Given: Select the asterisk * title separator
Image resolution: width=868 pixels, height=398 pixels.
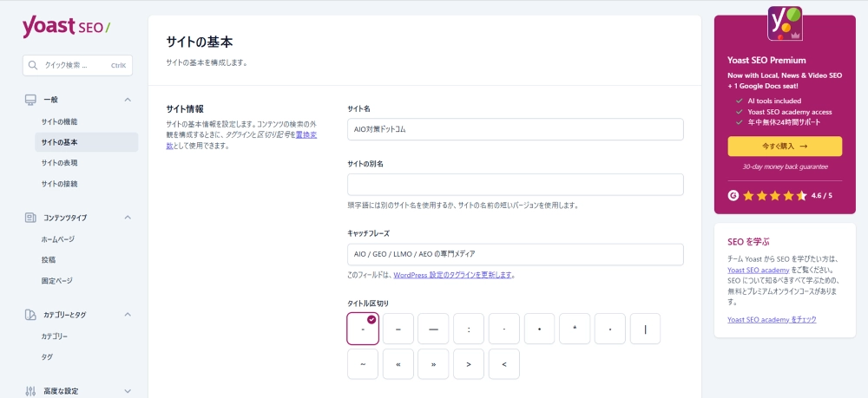Looking at the screenshot, I should click(x=575, y=329).
